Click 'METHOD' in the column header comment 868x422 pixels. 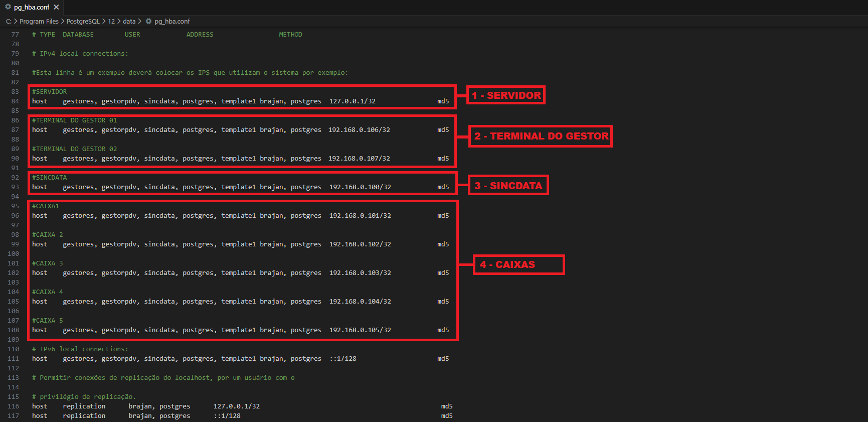[x=290, y=35]
